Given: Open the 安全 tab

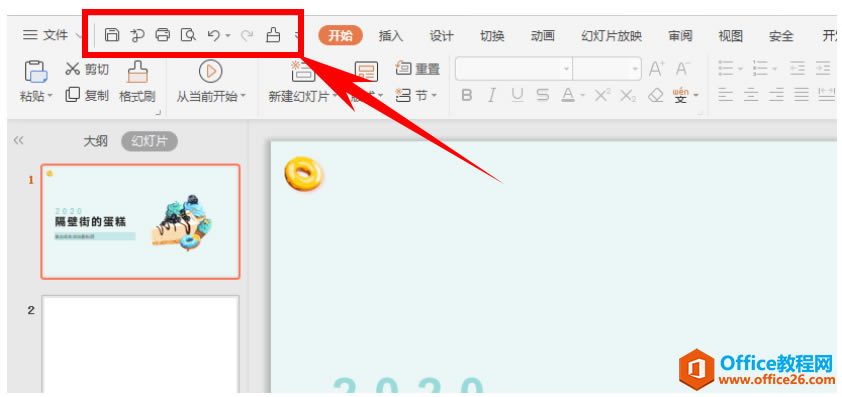Looking at the screenshot, I should pyautogui.click(x=781, y=36).
